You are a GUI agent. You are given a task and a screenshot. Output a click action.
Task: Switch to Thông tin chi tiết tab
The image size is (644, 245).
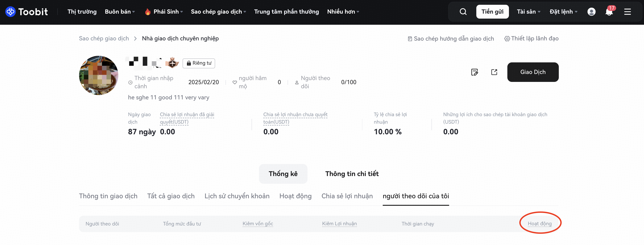point(351,174)
